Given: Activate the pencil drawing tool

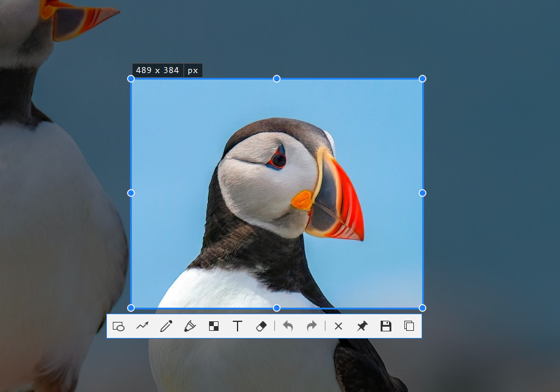Looking at the screenshot, I should click(x=166, y=326).
